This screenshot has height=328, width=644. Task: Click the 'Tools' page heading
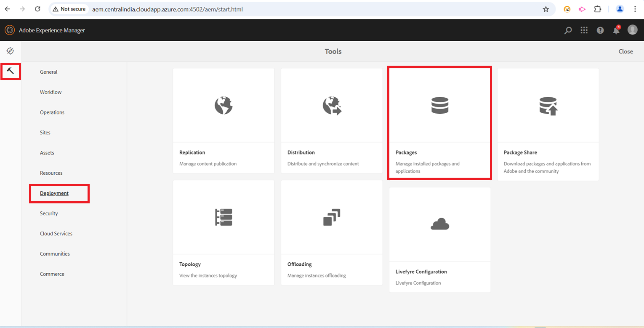pos(333,51)
